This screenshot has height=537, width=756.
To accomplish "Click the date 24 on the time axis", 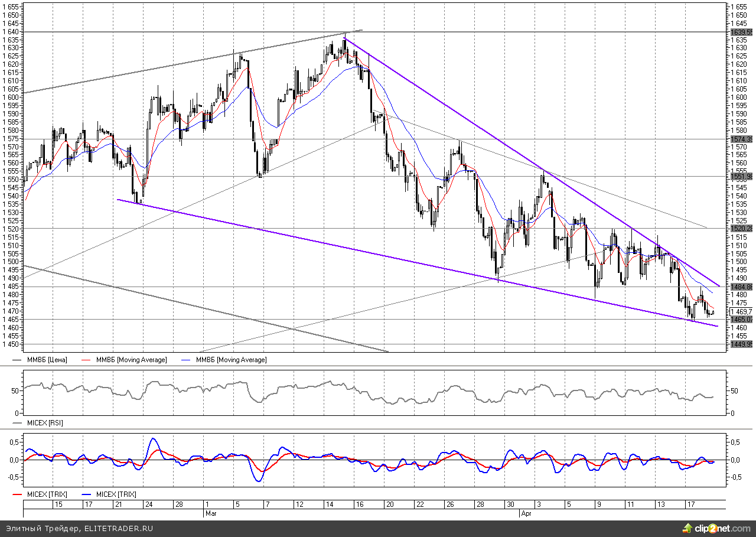I will click(148, 505).
